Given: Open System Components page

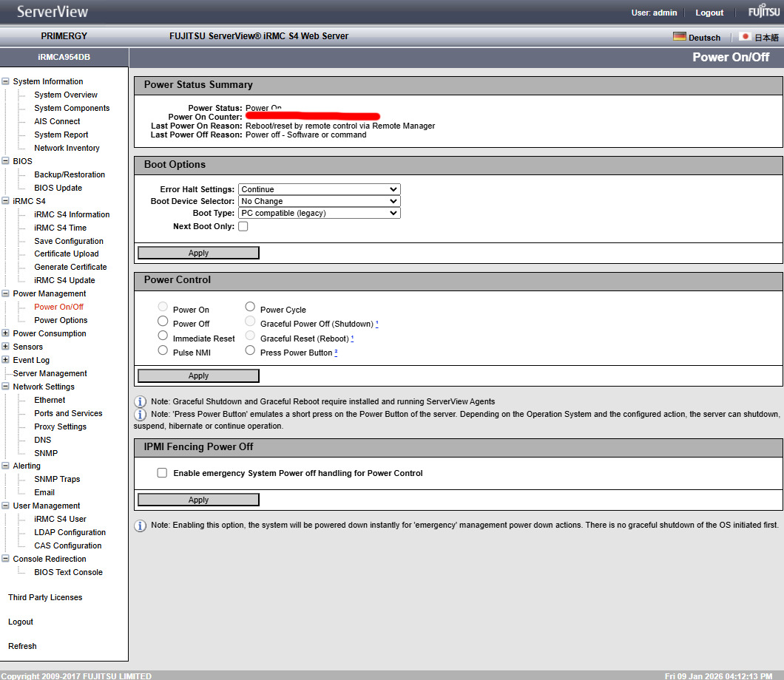Looking at the screenshot, I should click(72, 108).
